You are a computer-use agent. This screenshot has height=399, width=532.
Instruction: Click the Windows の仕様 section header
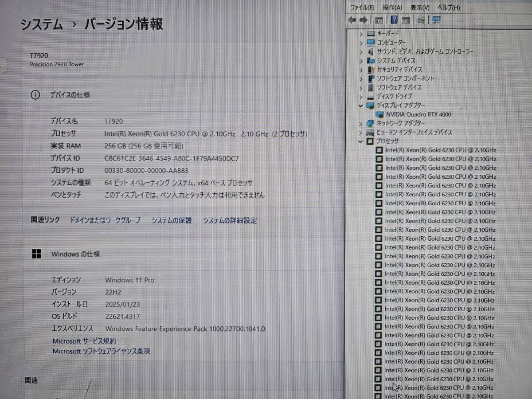tap(75, 254)
